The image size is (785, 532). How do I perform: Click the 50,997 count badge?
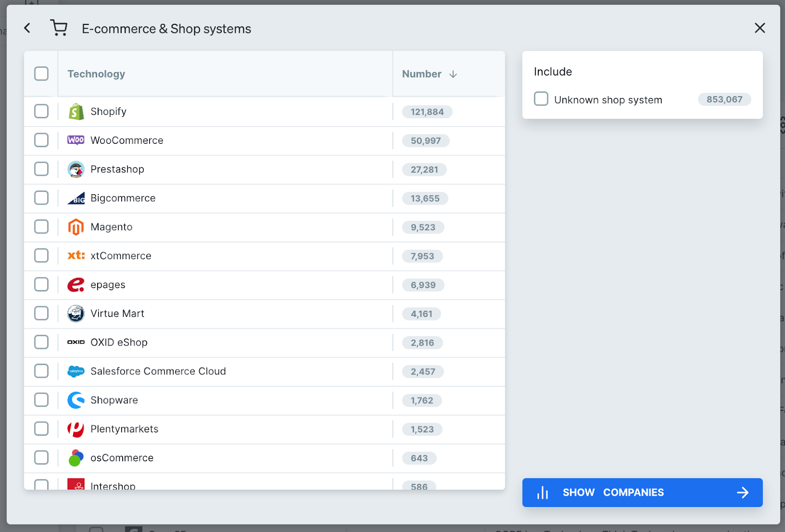pyautogui.click(x=426, y=141)
